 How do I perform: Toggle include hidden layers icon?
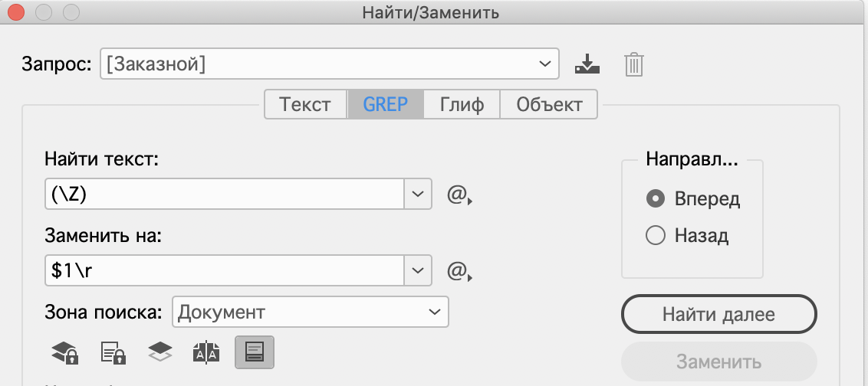tap(159, 352)
